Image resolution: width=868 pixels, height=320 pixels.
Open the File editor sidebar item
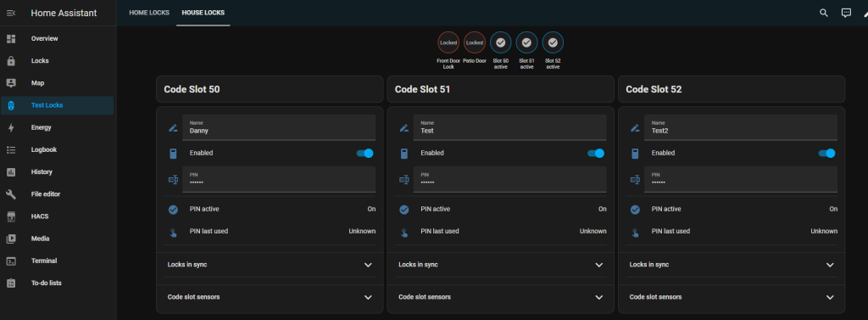click(58, 194)
